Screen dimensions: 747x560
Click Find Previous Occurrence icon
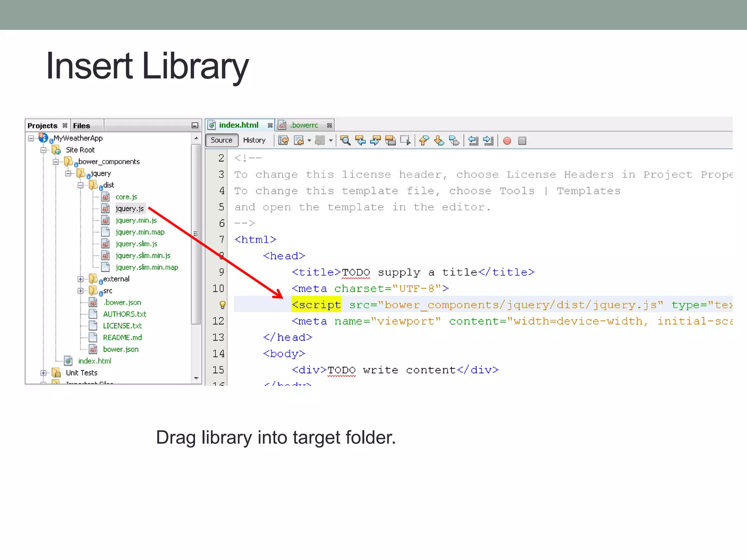point(360,140)
